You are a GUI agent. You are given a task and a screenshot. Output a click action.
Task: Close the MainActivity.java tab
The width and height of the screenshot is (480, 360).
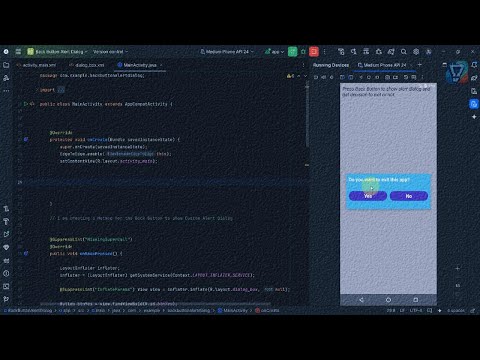click(x=161, y=65)
